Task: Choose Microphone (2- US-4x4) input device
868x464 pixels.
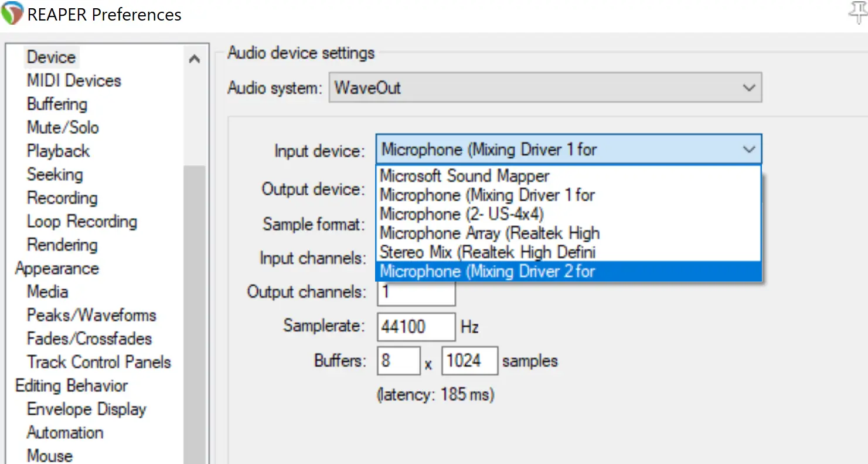Action: coord(461,214)
